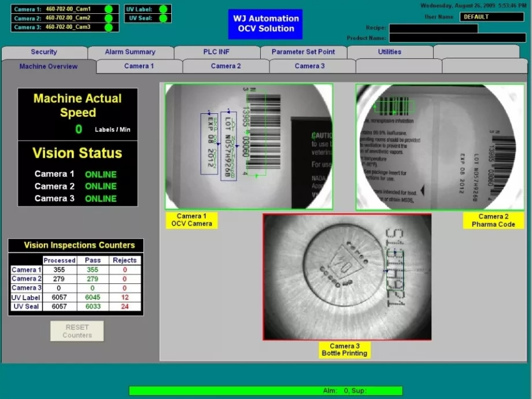Click the RESET Counters button
Viewport: 532px width, 399px height.
[77, 331]
